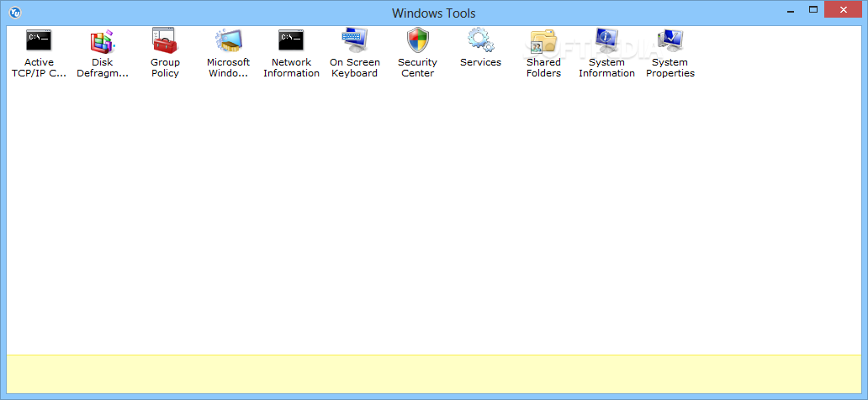Image resolution: width=868 pixels, height=400 pixels.
Task: Click the "System Properties" label text
Action: [x=670, y=67]
